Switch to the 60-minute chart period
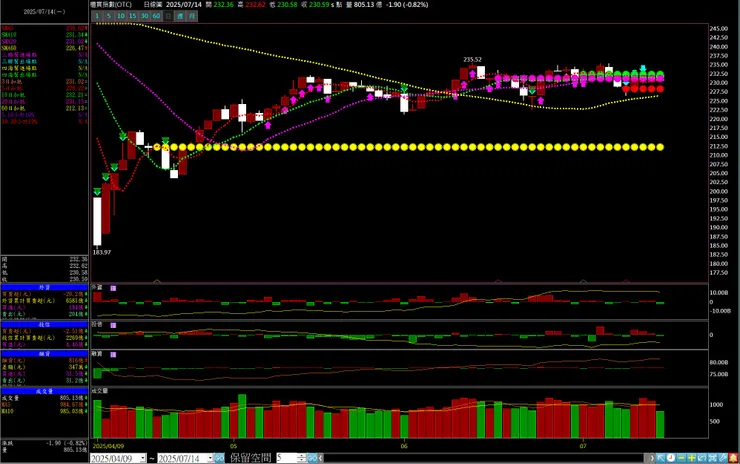The width and height of the screenshot is (740, 464). [x=156, y=16]
